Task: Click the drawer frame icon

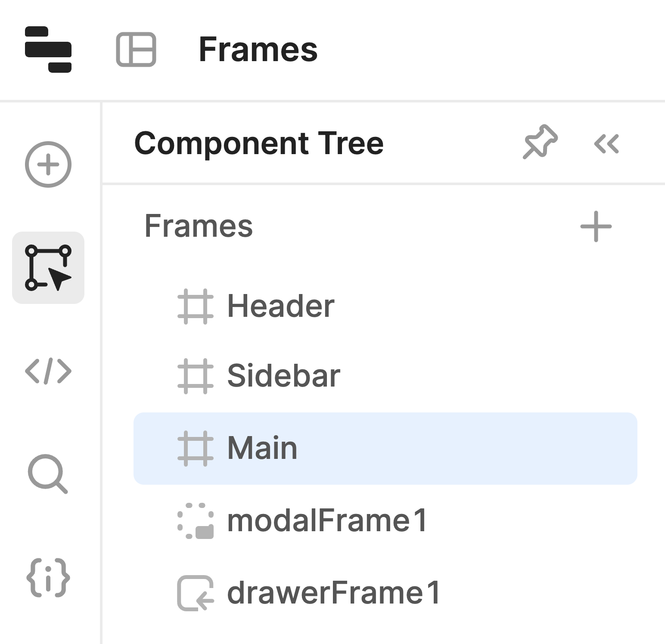Action: 196,593
